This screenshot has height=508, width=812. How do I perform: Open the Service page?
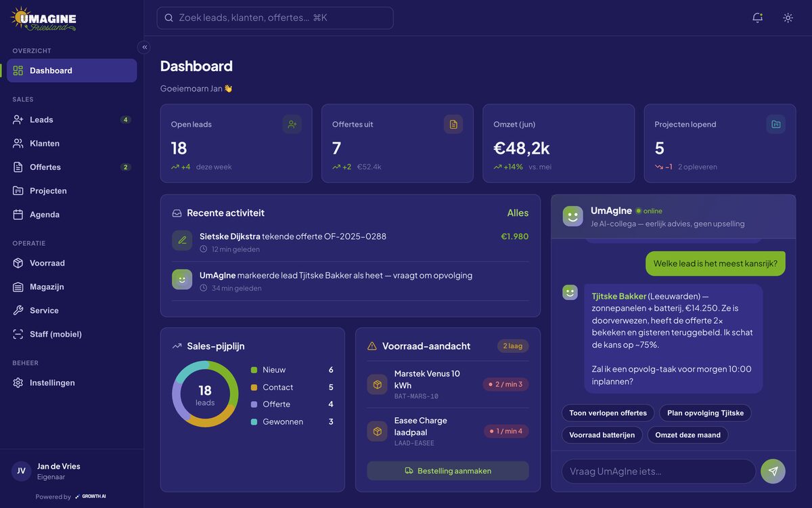click(x=72, y=310)
